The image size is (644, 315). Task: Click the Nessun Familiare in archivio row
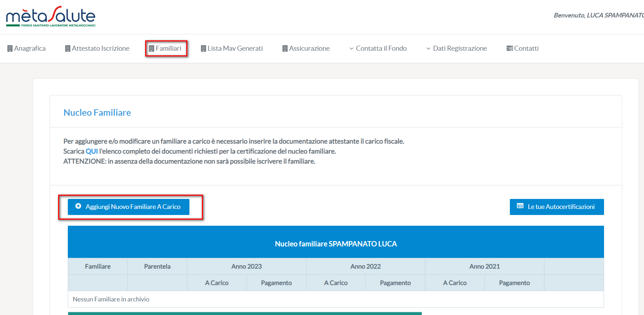click(111, 299)
